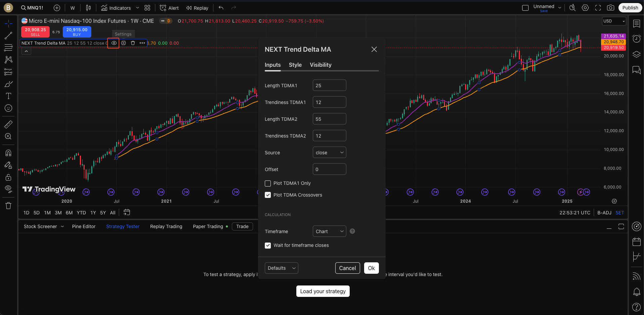This screenshot has height=315, width=644.
Task: Open the Layout grid templates icon
Action: point(147,8)
